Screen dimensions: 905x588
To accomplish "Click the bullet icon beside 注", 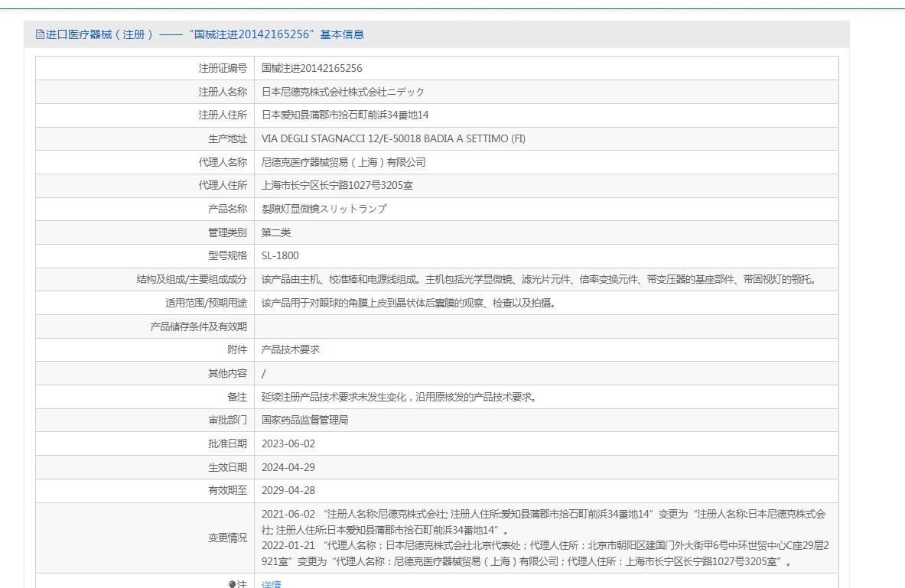I will [x=232, y=584].
